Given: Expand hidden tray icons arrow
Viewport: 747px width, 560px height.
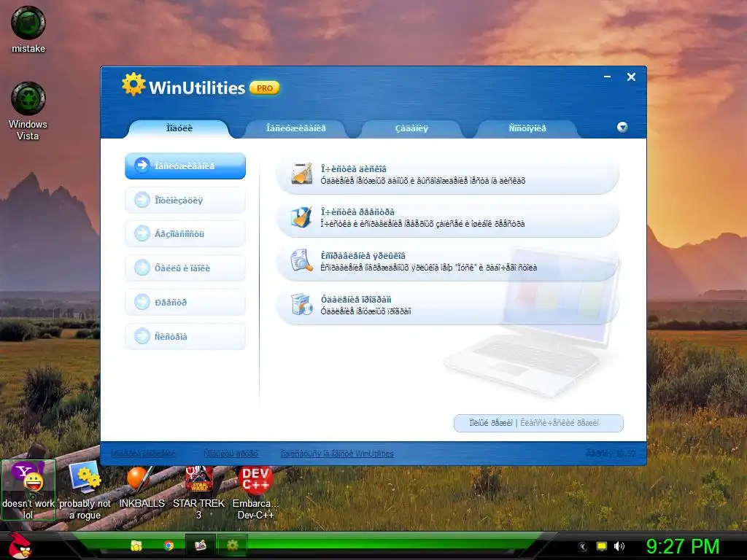Looking at the screenshot, I should [x=583, y=547].
